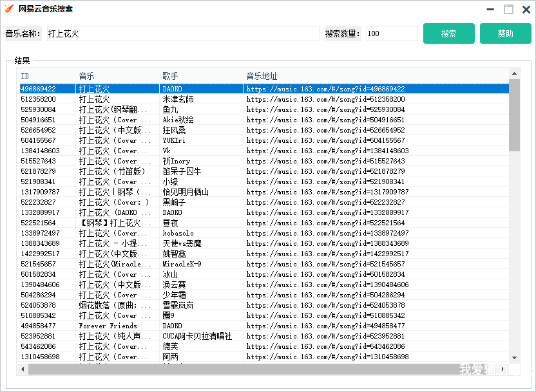Click URL ending in id=512358200
The image size is (536, 392).
(x=325, y=99)
